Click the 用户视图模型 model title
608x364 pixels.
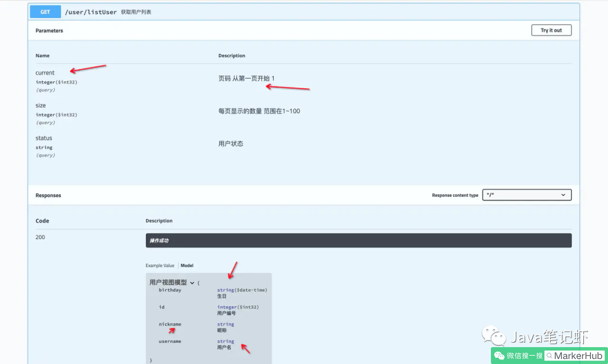click(x=168, y=282)
